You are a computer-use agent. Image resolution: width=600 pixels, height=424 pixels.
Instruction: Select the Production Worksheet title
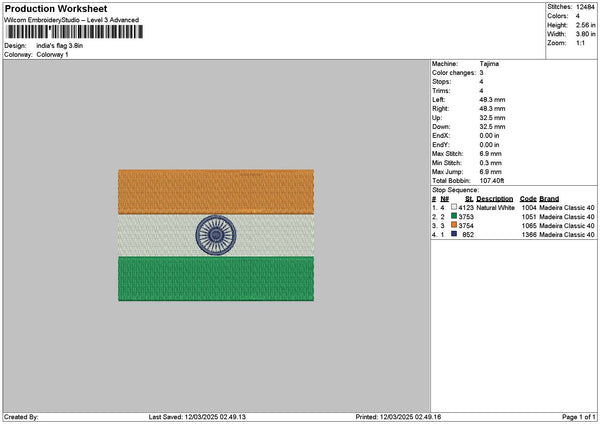pyautogui.click(x=55, y=9)
